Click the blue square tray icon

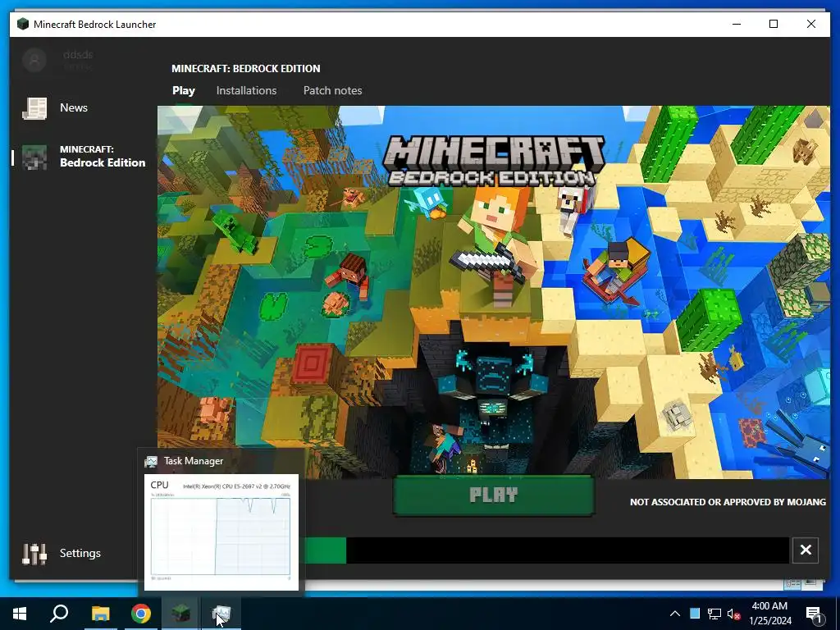coord(695,614)
